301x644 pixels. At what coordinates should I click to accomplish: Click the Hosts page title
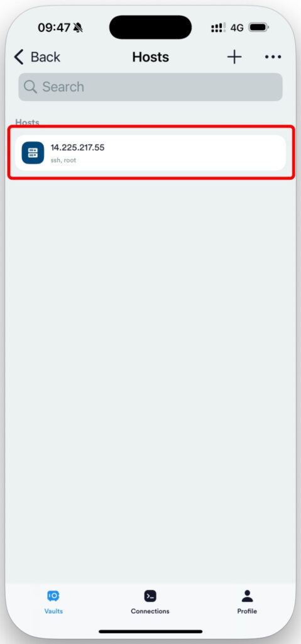[x=150, y=57]
